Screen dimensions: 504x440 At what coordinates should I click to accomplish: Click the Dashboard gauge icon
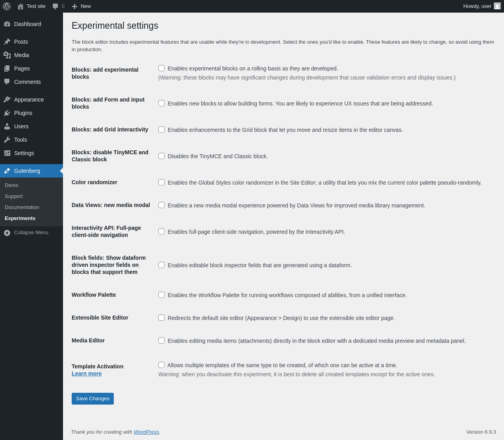(x=7, y=24)
